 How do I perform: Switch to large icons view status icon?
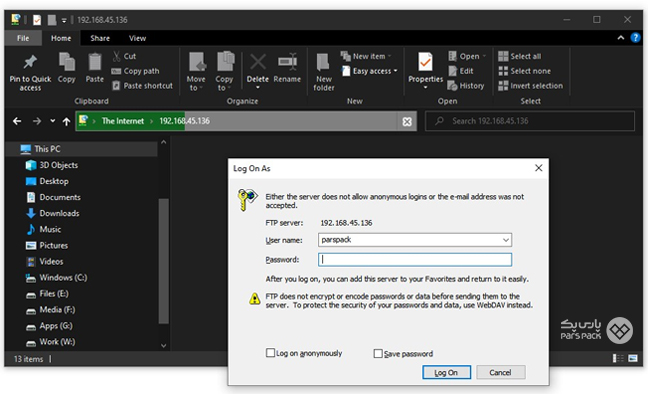tap(633, 358)
